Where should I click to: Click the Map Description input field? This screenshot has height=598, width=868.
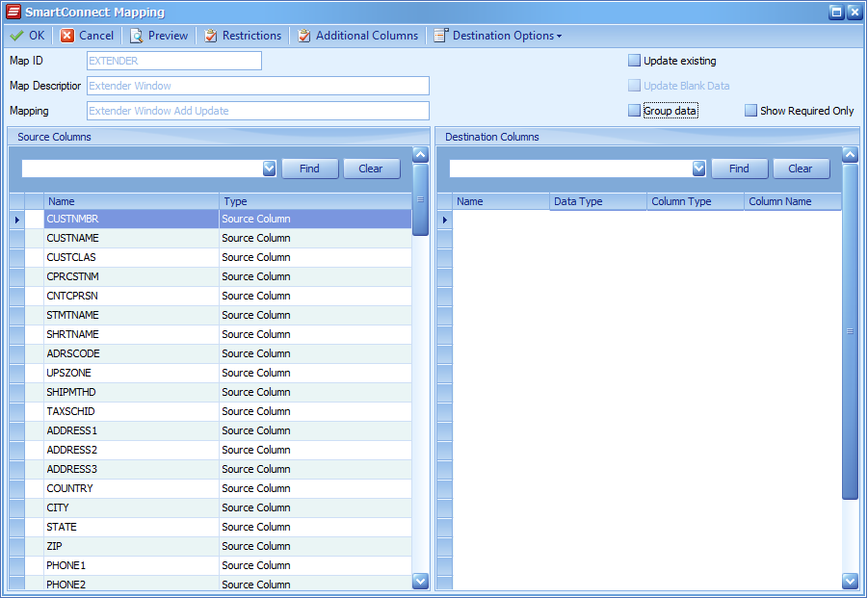pyautogui.click(x=258, y=86)
